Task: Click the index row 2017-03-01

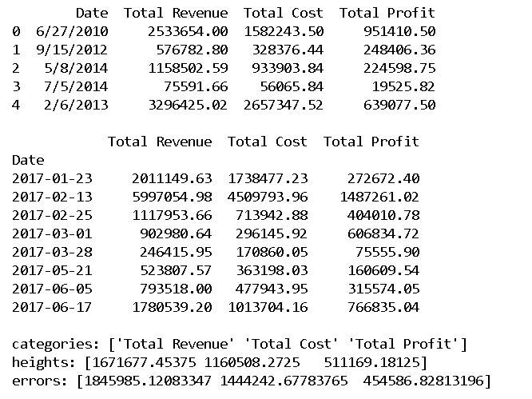Action: click(52, 233)
